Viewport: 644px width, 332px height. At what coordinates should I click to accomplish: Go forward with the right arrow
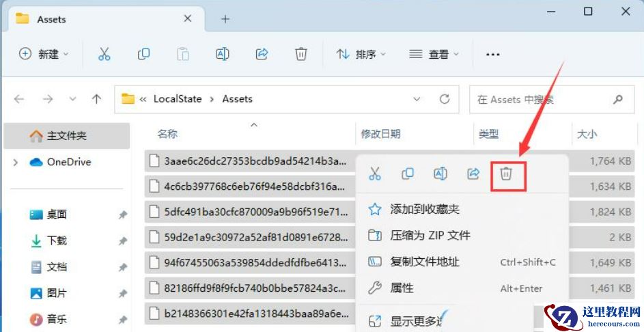pos(48,99)
